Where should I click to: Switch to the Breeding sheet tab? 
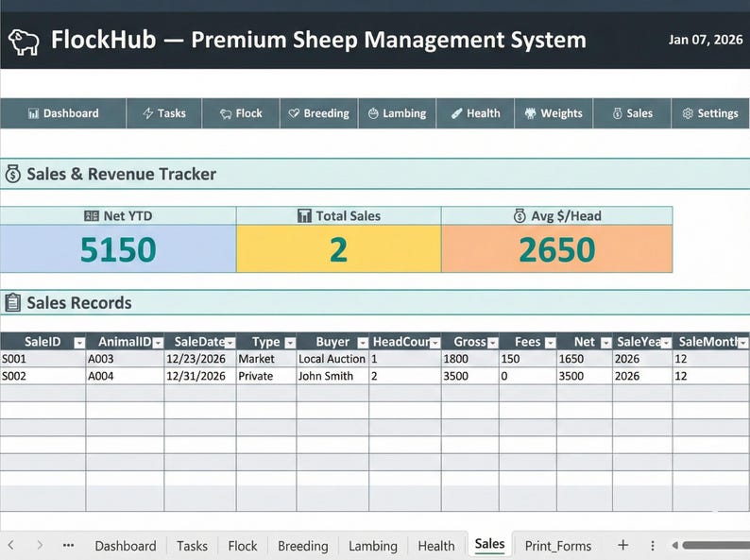click(303, 546)
